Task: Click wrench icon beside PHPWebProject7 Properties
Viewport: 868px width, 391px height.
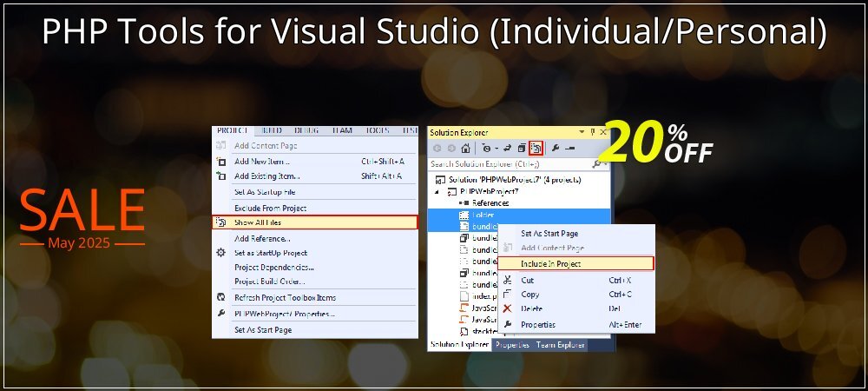Action: click(220, 314)
